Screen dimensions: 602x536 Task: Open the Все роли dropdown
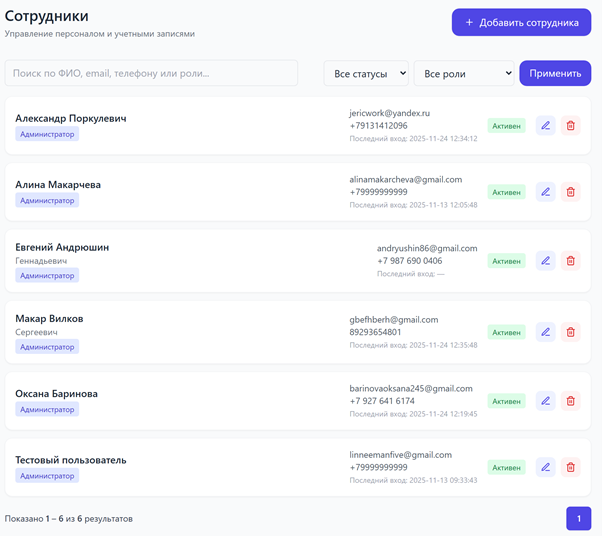coord(463,73)
